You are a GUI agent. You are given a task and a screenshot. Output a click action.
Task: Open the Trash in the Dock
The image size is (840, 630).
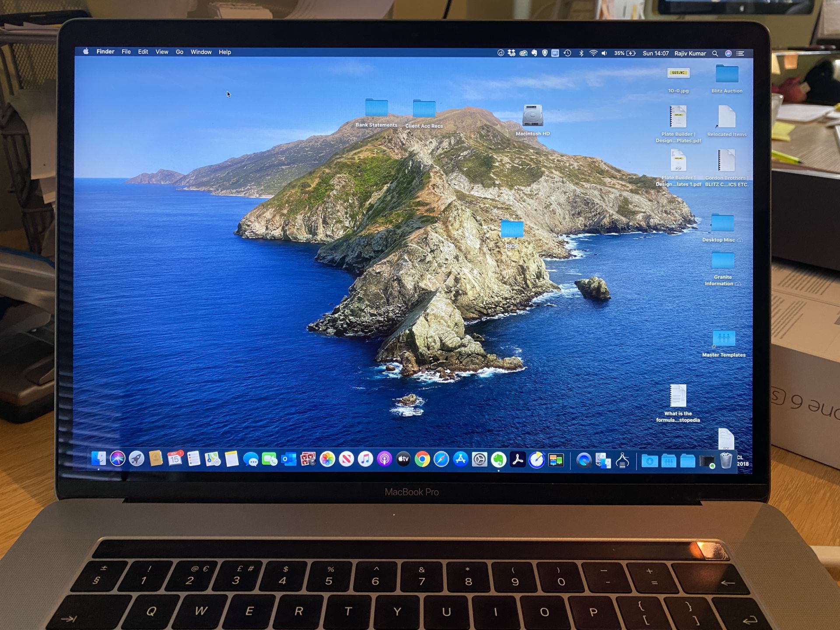[726, 461]
